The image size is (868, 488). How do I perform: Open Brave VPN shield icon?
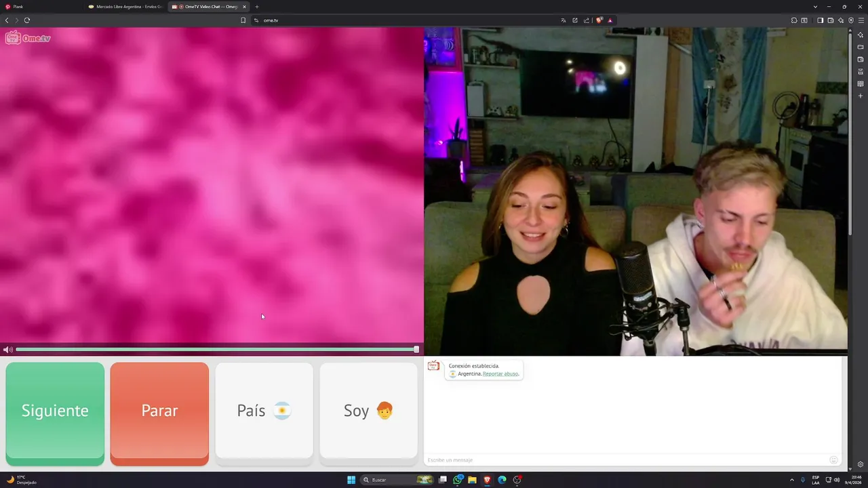(x=851, y=20)
